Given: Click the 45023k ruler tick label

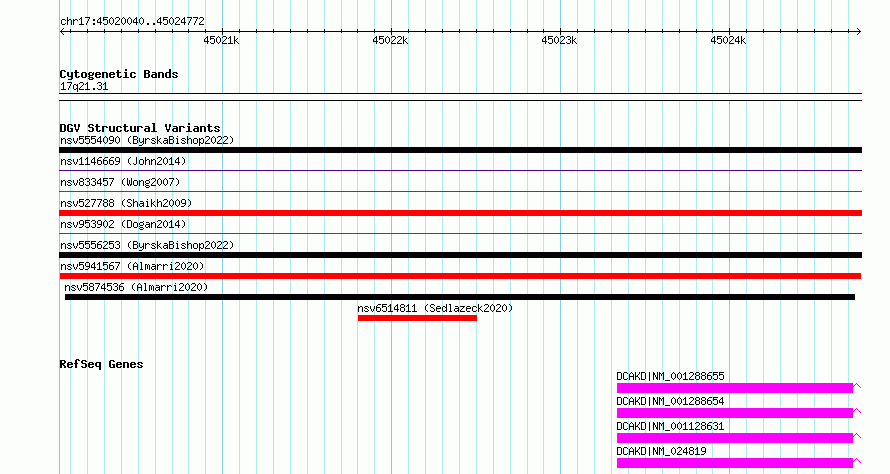Looking at the screenshot, I should click(559, 40).
